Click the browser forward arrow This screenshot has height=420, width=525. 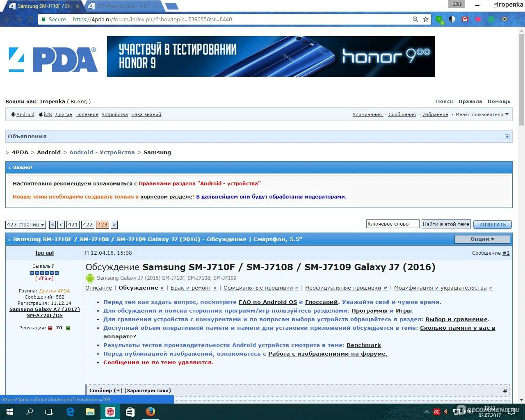[x=19, y=19]
